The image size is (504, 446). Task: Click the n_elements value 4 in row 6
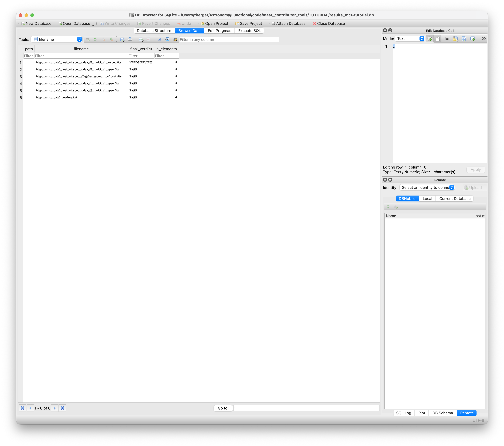click(166, 98)
